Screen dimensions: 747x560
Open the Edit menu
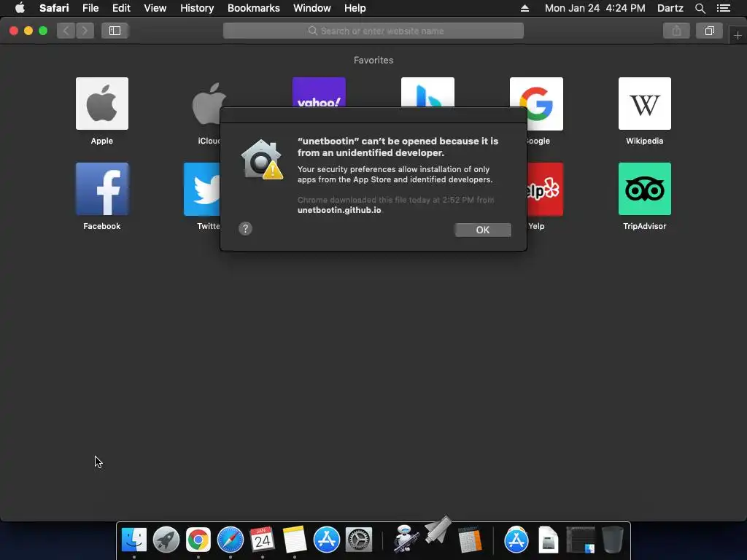[x=121, y=8]
